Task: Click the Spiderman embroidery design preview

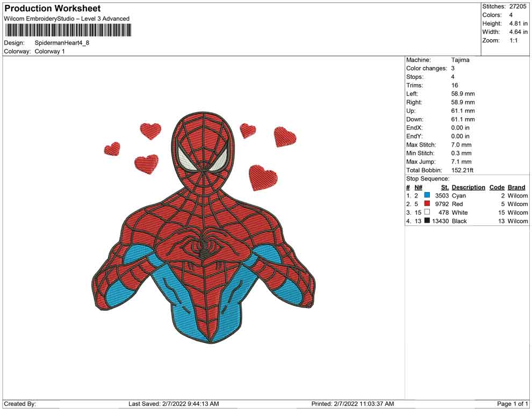Action: (x=204, y=228)
